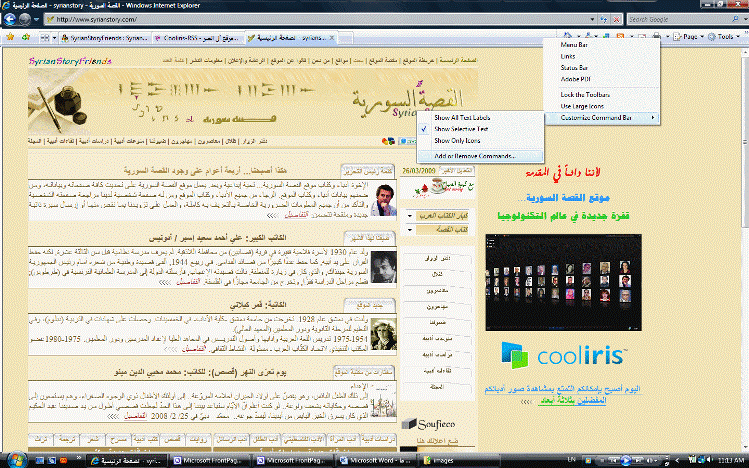Switch to the Cooliris-RSS tab

198,38
